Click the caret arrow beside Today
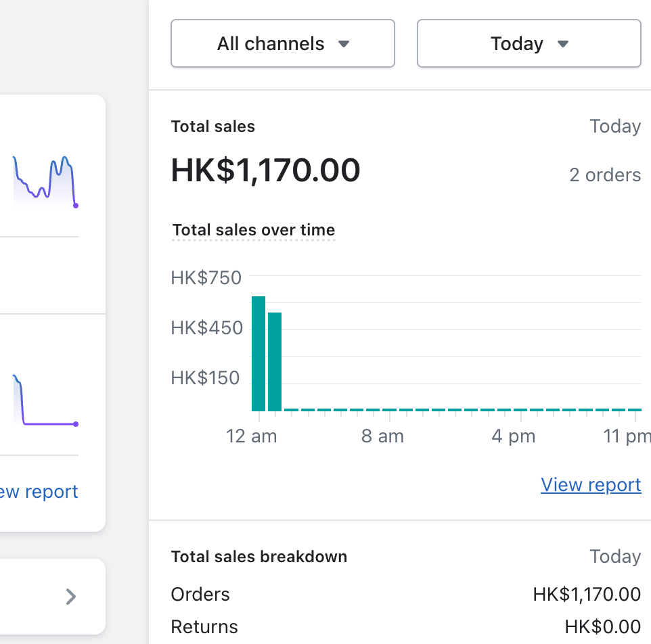Image resolution: width=651 pixels, height=644 pixels. [562, 45]
